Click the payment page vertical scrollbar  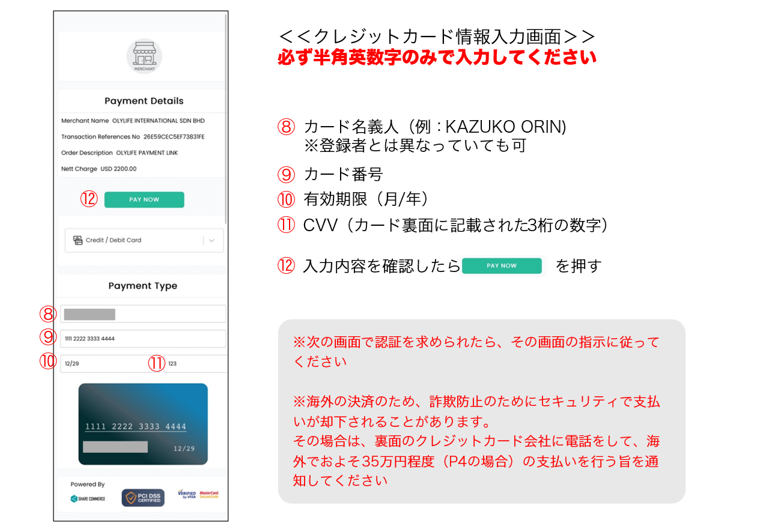click(226, 120)
